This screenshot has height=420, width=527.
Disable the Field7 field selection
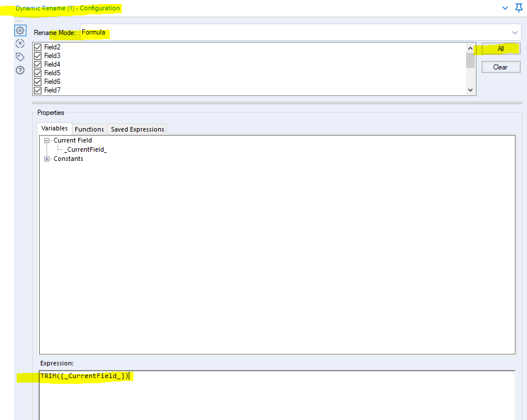38,90
